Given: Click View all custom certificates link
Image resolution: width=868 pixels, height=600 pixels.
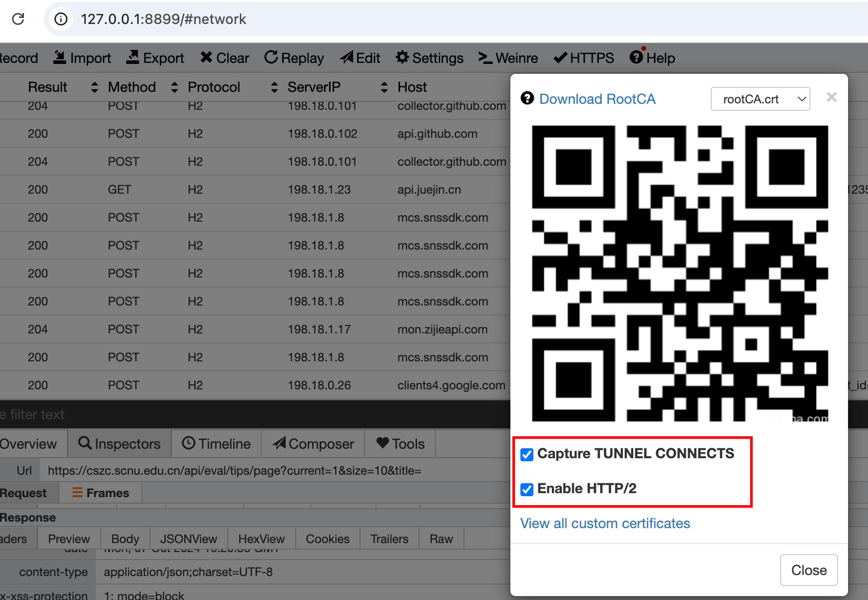Looking at the screenshot, I should 605,523.
